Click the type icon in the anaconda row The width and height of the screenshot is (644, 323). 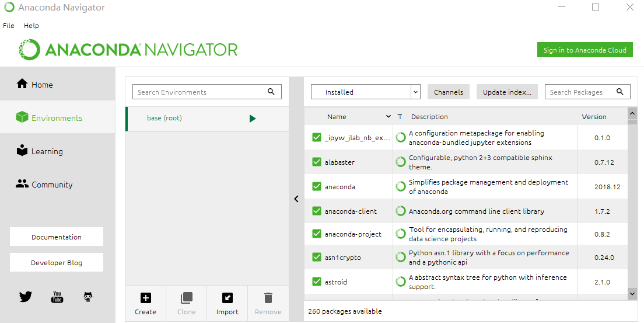pyautogui.click(x=400, y=187)
